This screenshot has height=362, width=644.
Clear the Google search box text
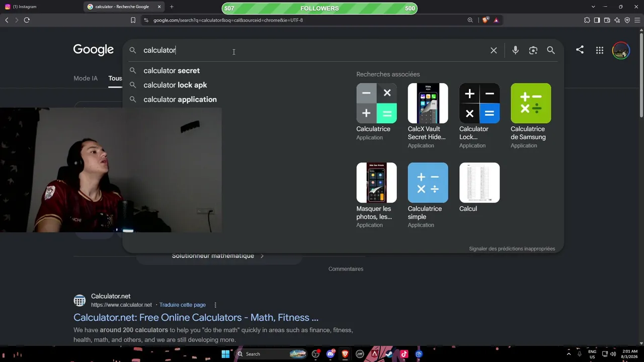(494, 50)
